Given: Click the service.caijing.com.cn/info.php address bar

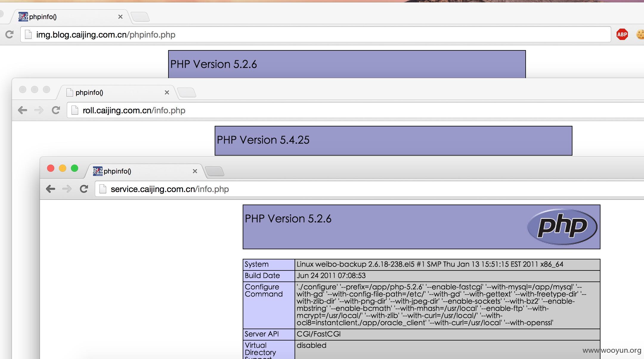Looking at the screenshot, I should [x=370, y=189].
